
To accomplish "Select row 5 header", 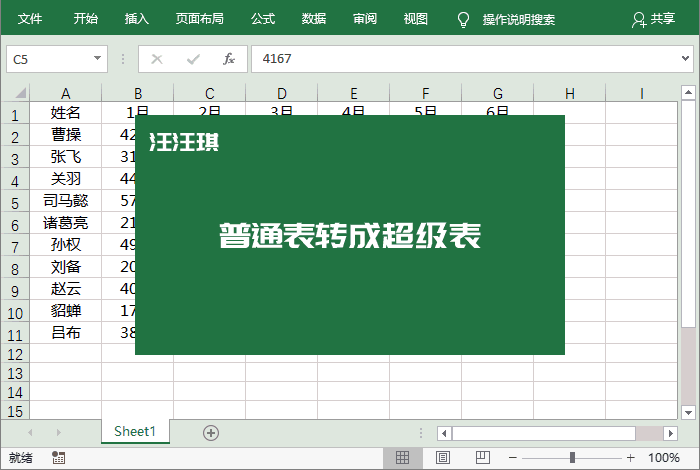I will point(15,203).
